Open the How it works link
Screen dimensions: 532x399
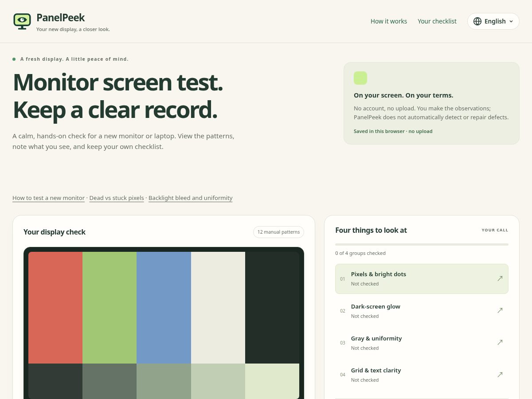pyautogui.click(x=389, y=21)
